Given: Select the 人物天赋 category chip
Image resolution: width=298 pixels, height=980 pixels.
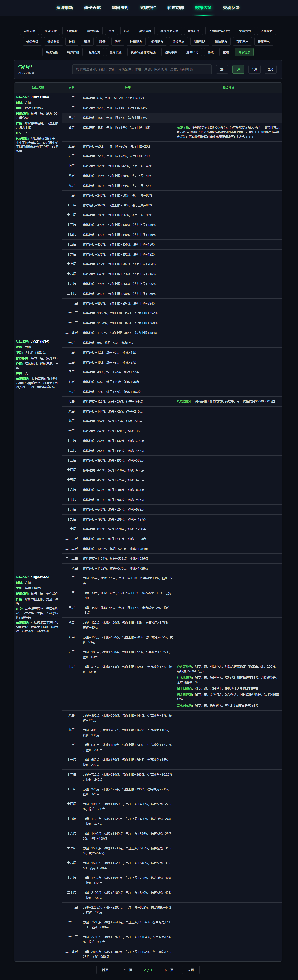Looking at the screenshot, I should click(x=29, y=31).
